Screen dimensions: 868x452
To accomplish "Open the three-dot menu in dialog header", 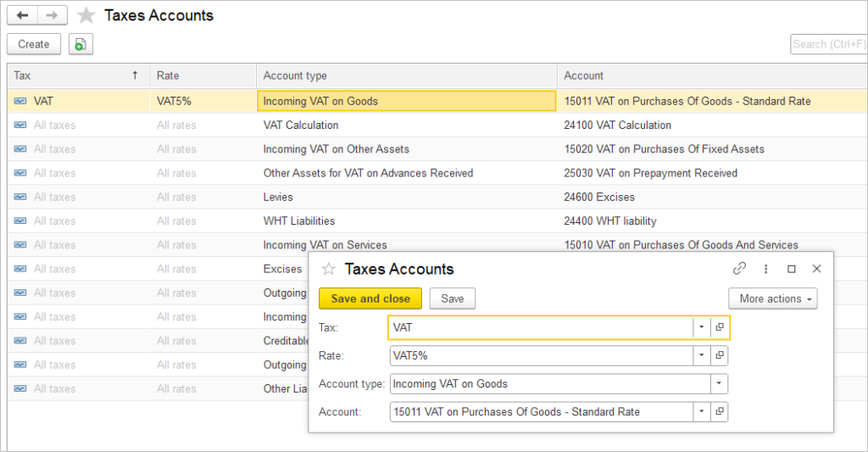I will (765, 269).
